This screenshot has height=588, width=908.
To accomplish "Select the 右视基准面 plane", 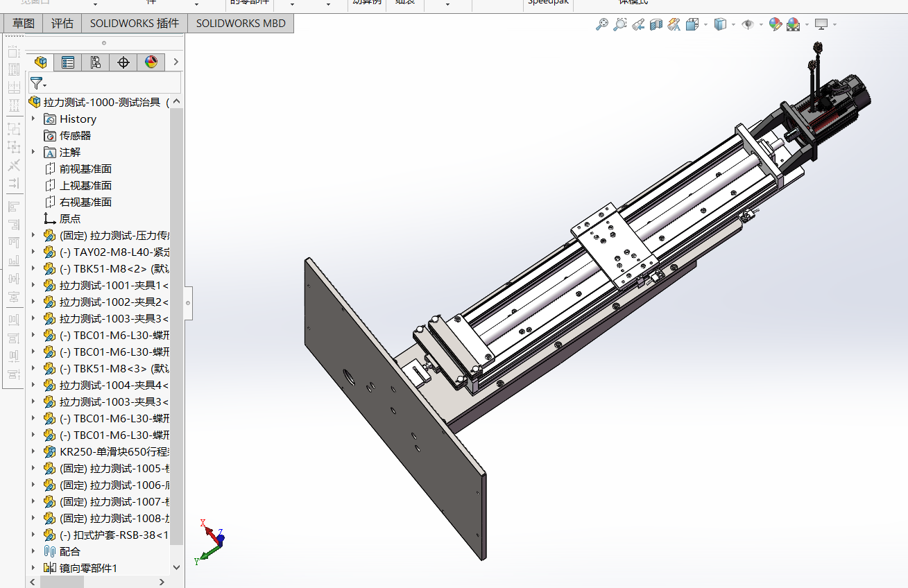I will 85,202.
